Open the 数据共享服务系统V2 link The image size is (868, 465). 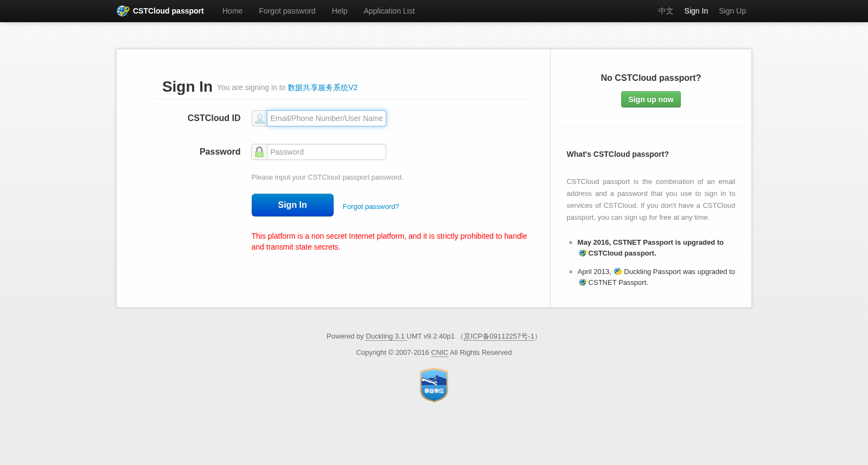pos(322,87)
